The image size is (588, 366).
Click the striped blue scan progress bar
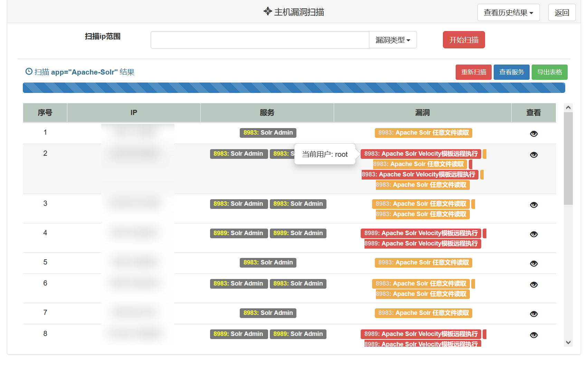point(294,88)
